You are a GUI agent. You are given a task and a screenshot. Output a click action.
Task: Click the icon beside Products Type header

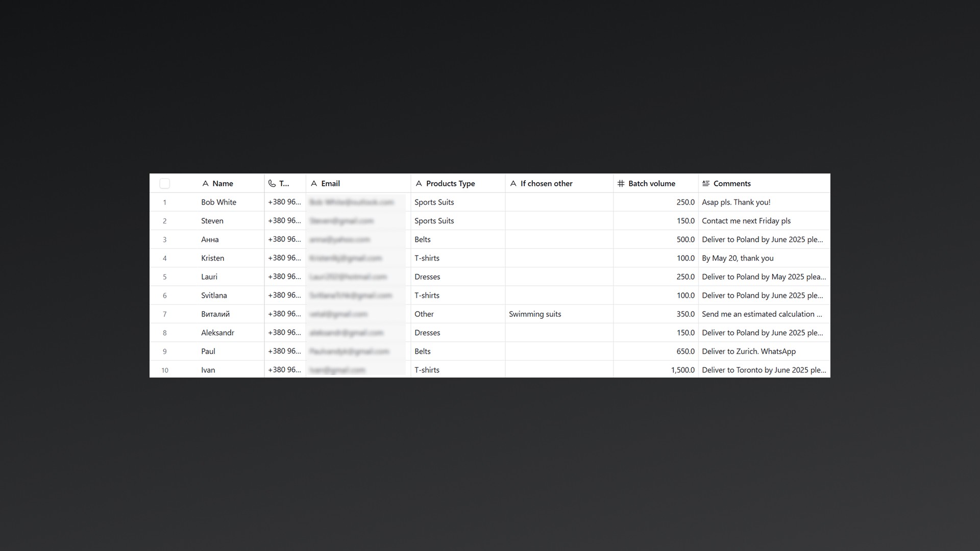419,184
